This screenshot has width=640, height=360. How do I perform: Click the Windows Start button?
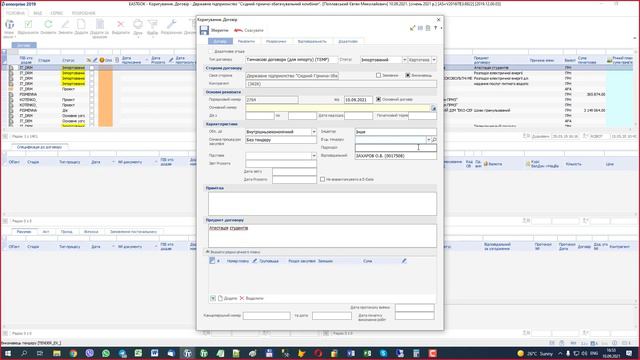8,353
